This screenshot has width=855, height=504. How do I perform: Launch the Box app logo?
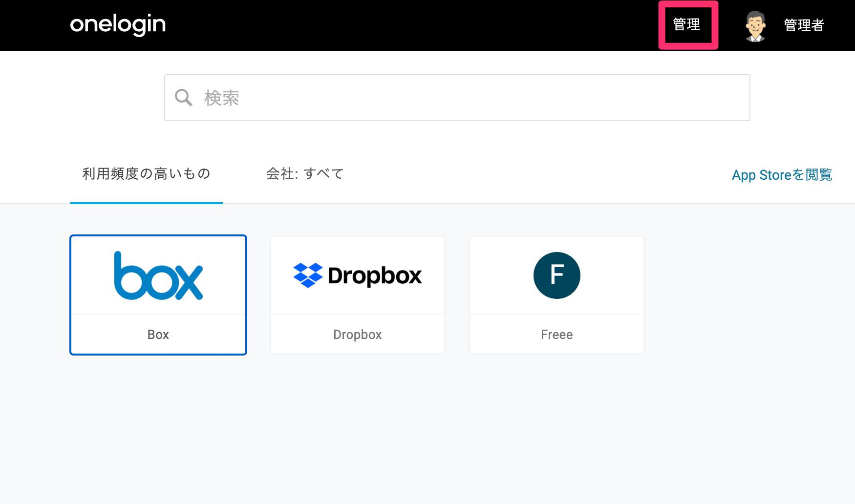pyautogui.click(x=158, y=275)
